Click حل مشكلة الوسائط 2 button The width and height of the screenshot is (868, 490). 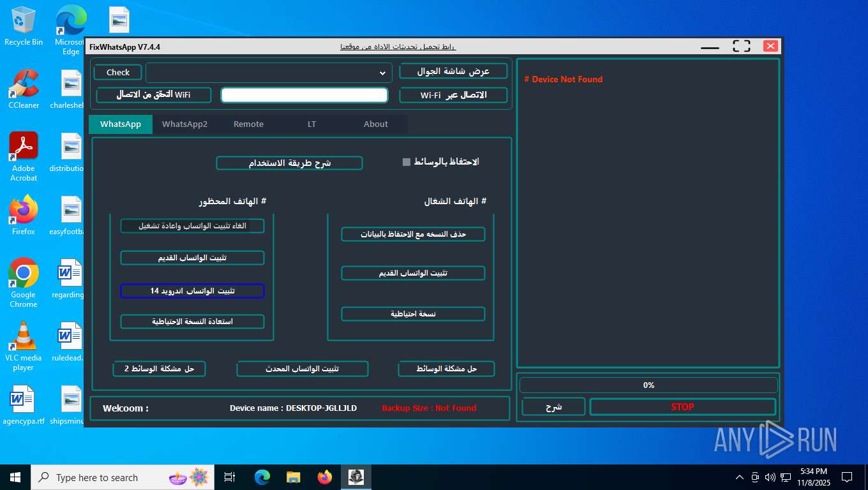click(x=159, y=369)
